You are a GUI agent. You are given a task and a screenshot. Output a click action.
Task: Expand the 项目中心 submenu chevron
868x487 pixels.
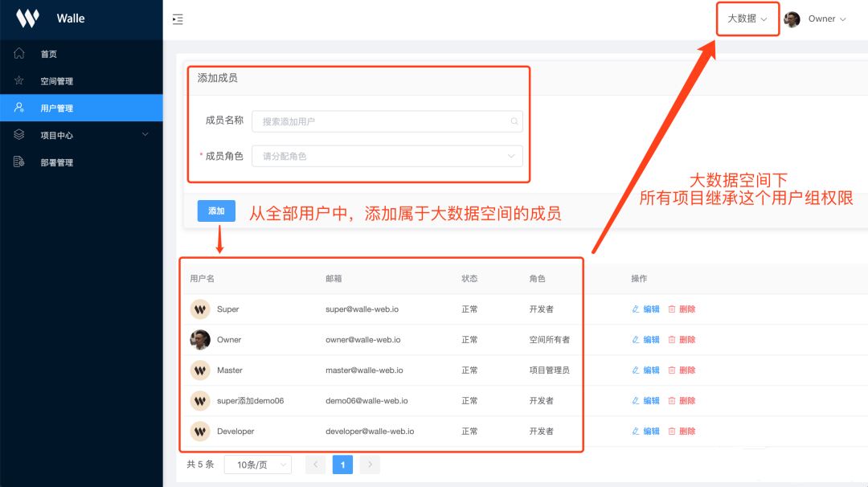tap(145, 134)
